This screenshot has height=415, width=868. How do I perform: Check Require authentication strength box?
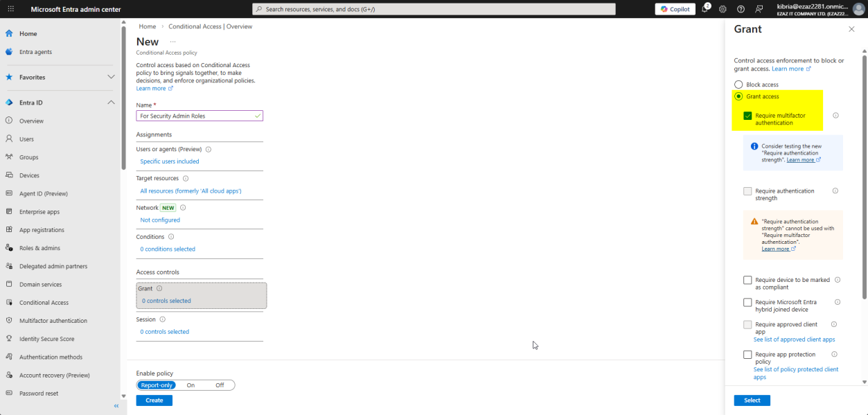[x=747, y=191]
